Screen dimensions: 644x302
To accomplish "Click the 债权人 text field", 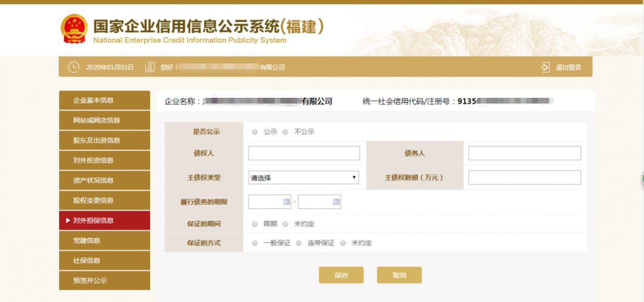I will (x=304, y=153).
